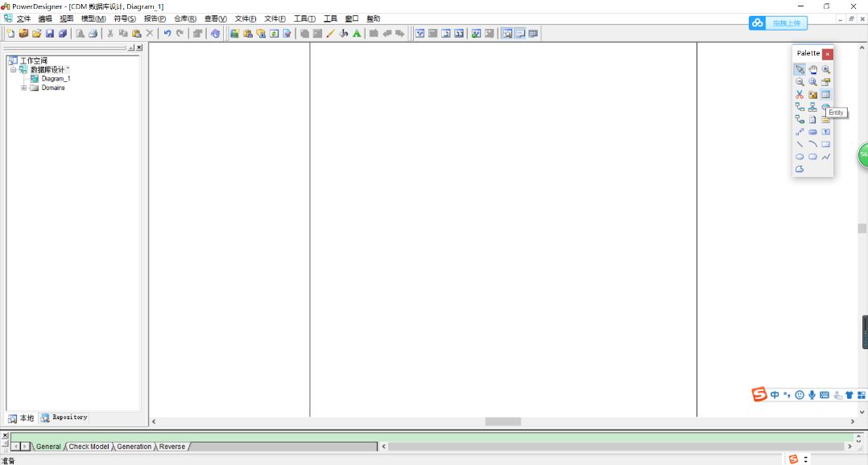Select the Ellipse tool in Palette
This screenshot has width=868, height=465.
(800, 156)
